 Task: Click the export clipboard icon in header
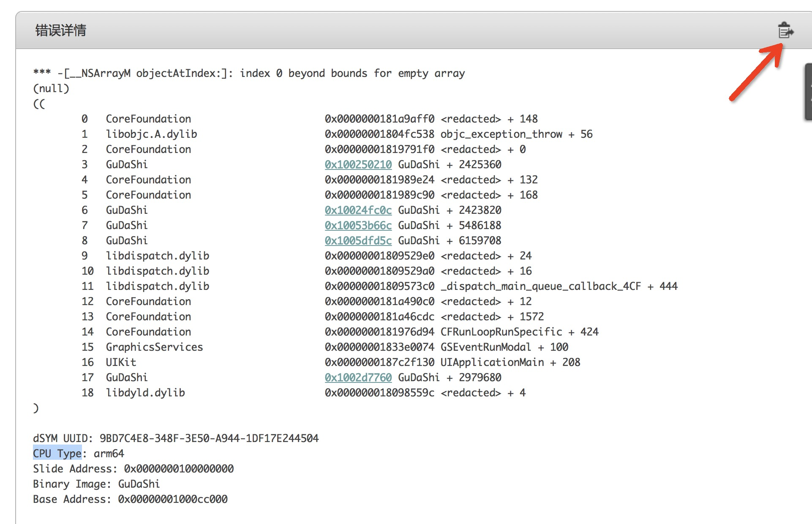point(785,30)
